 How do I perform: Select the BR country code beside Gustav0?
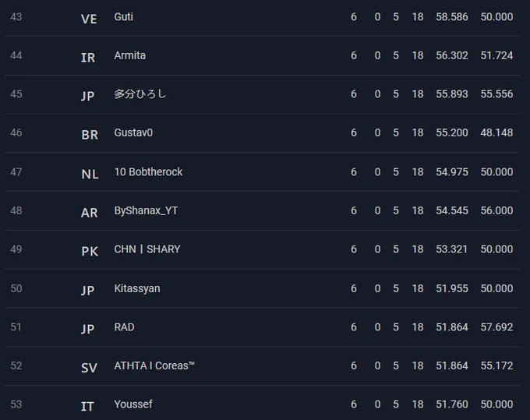coord(90,135)
